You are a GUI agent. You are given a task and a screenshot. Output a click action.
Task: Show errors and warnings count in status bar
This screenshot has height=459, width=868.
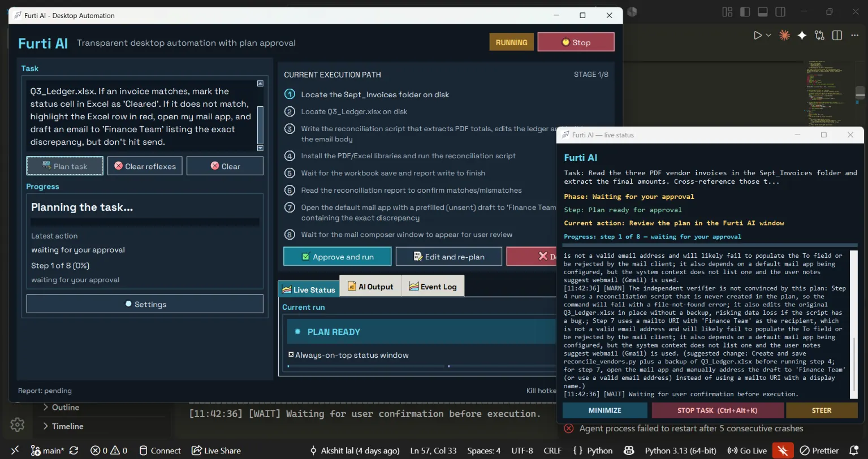[x=110, y=451]
